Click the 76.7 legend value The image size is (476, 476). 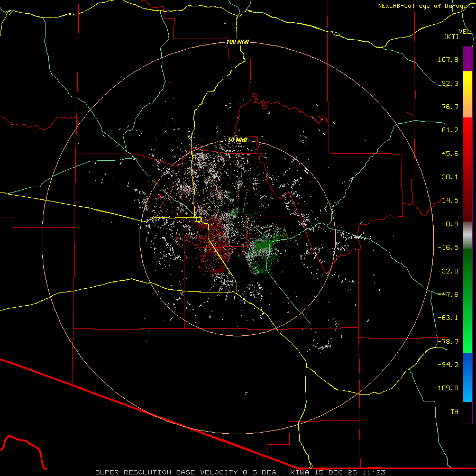(x=450, y=106)
